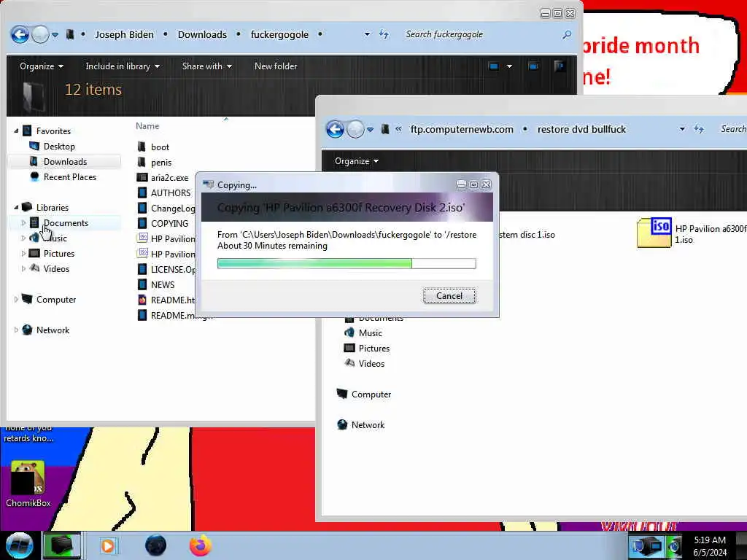
Task: Open the Organize menu in fuckergogole window
Action: coord(42,66)
